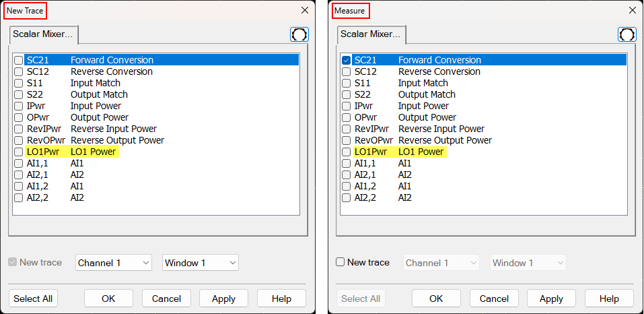Click the circular icon in Measure dialog

tap(627, 34)
